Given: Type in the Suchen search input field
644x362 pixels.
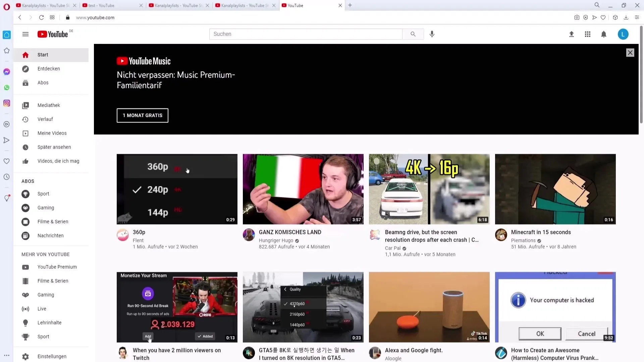Looking at the screenshot, I should coord(305,34).
